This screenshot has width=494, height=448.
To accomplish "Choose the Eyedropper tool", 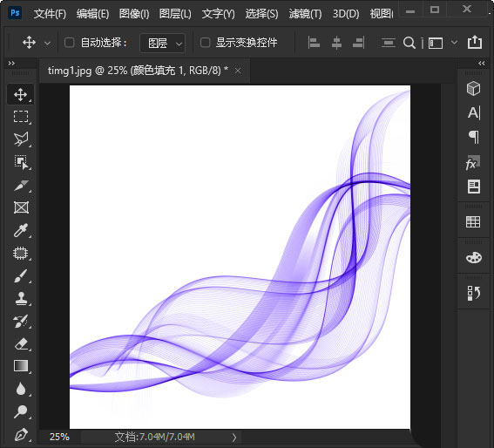I will coord(21,230).
